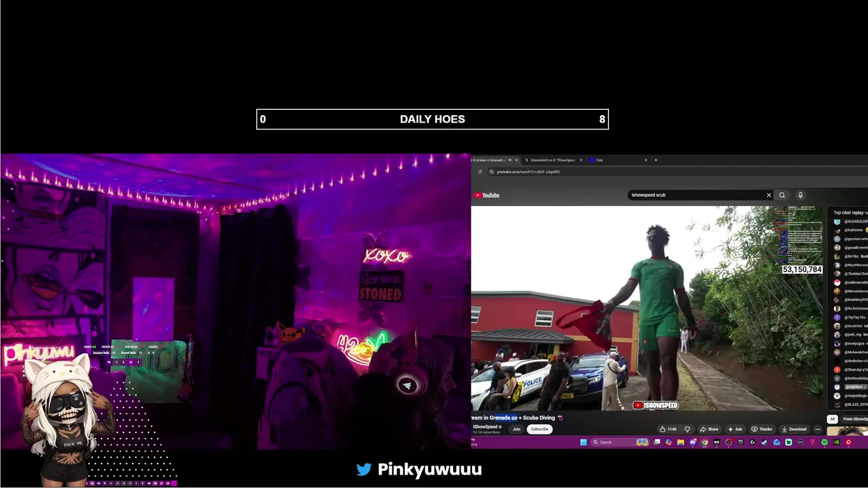Open Spotify from the taskbar

point(825,442)
